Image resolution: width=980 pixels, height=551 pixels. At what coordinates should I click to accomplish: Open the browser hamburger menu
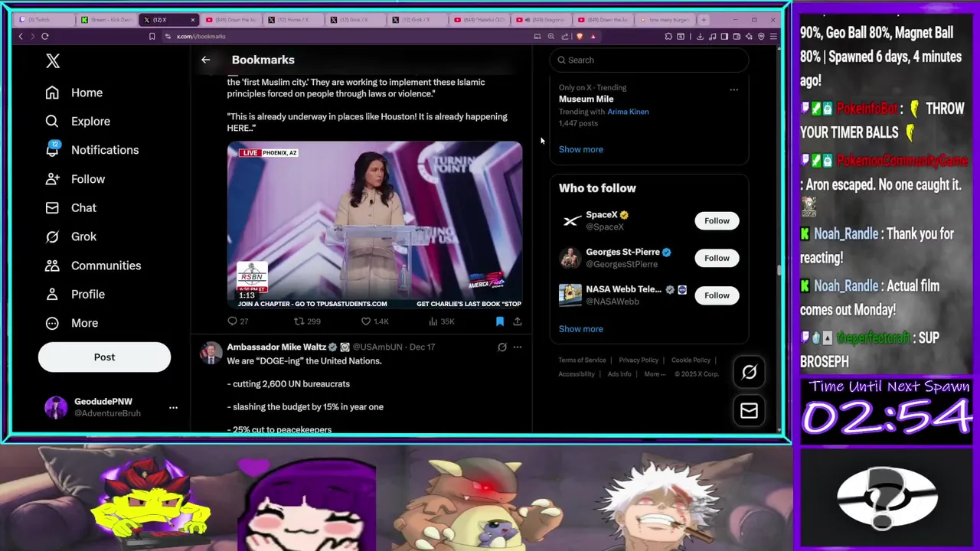tap(773, 36)
